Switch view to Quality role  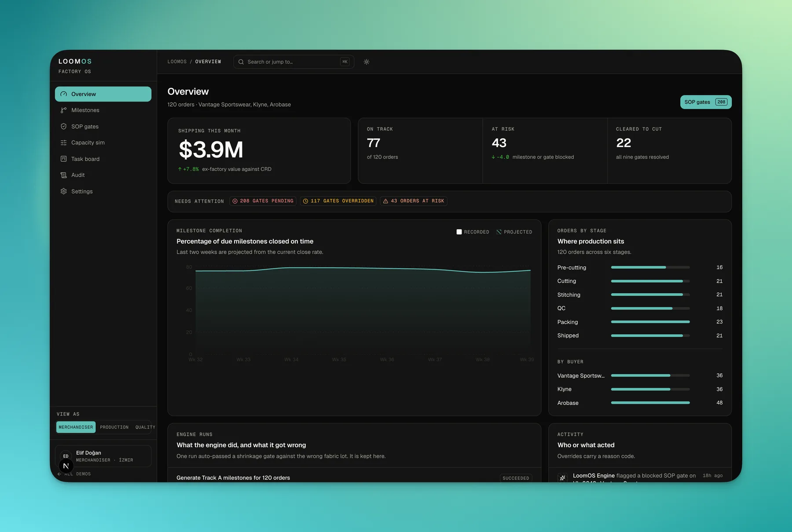click(145, 427)
